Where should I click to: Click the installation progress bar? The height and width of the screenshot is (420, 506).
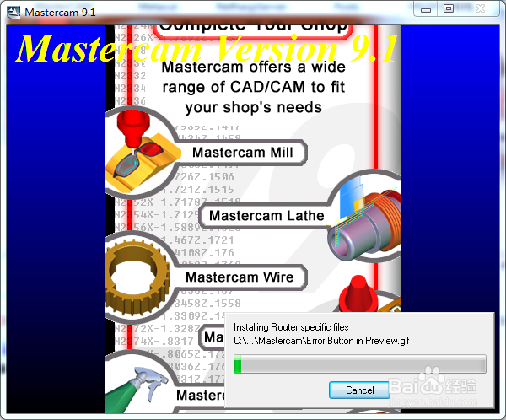pyautogui.click(x=360, y=364)
